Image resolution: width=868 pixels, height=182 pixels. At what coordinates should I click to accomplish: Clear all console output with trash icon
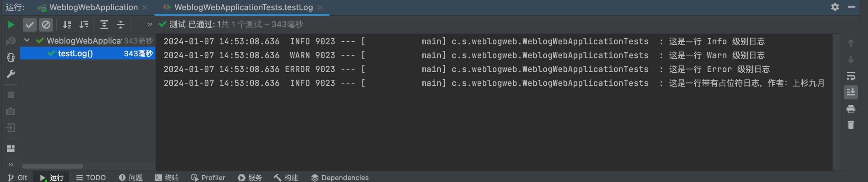click(851, 125)
